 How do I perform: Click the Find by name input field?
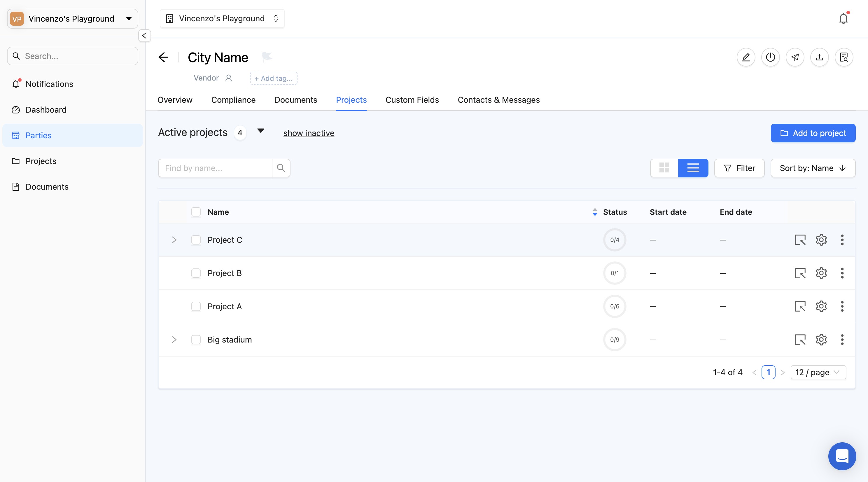215,168
